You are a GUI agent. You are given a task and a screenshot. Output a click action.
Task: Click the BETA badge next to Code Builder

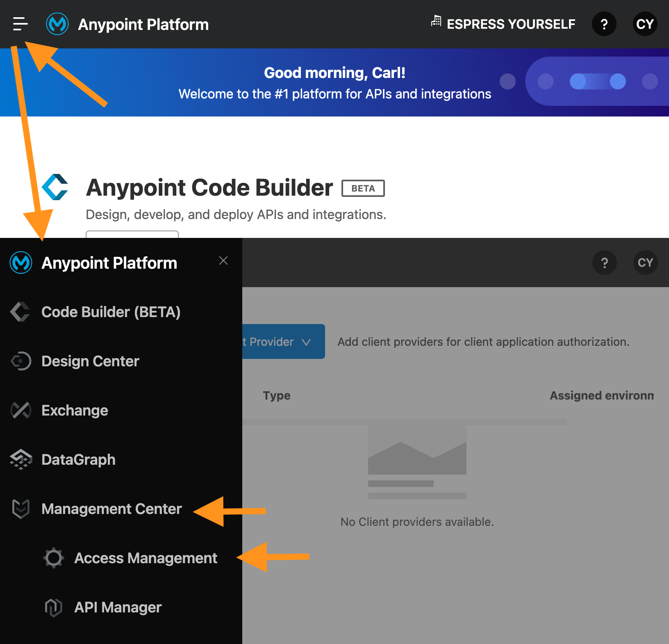pyautogui.click(x=363, y=188)
